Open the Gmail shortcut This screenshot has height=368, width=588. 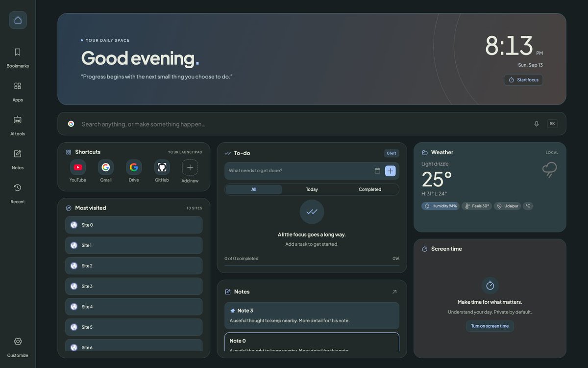click(x=106, y=172)
